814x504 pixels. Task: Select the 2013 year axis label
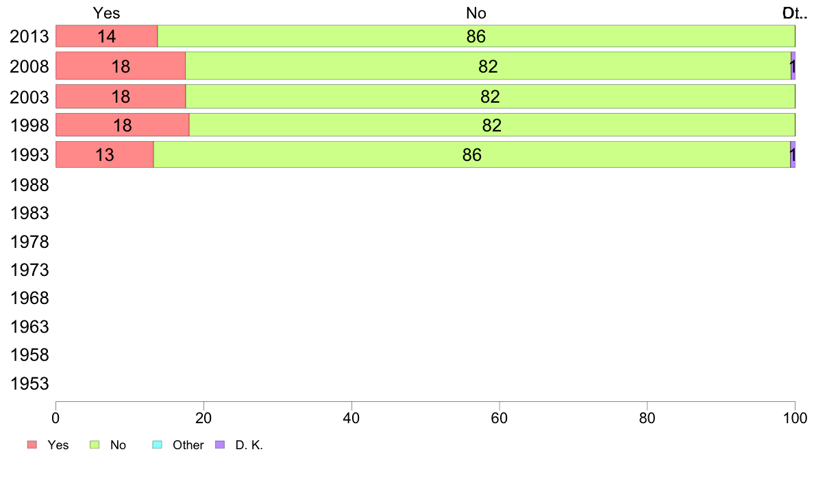30,37
